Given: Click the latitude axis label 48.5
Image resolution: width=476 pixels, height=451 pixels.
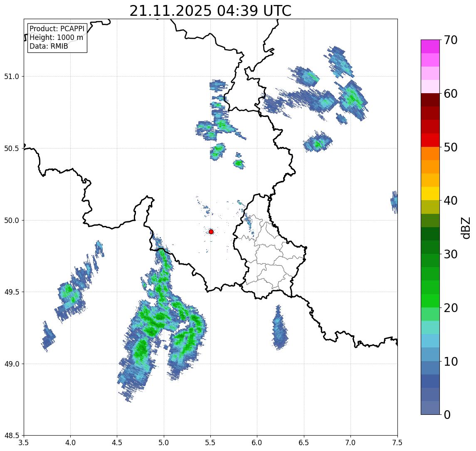Looking at the screenshot, I should pos(12,436).
